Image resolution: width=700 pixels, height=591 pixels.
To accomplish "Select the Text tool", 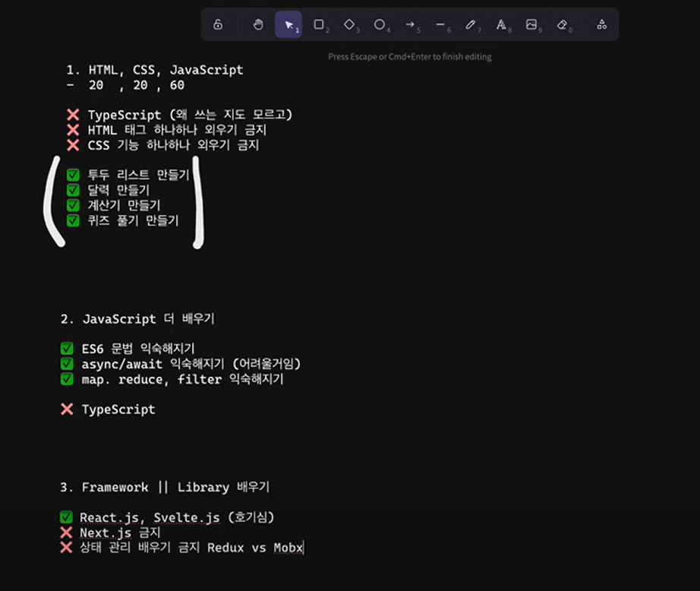I will (x=501, y=24).
